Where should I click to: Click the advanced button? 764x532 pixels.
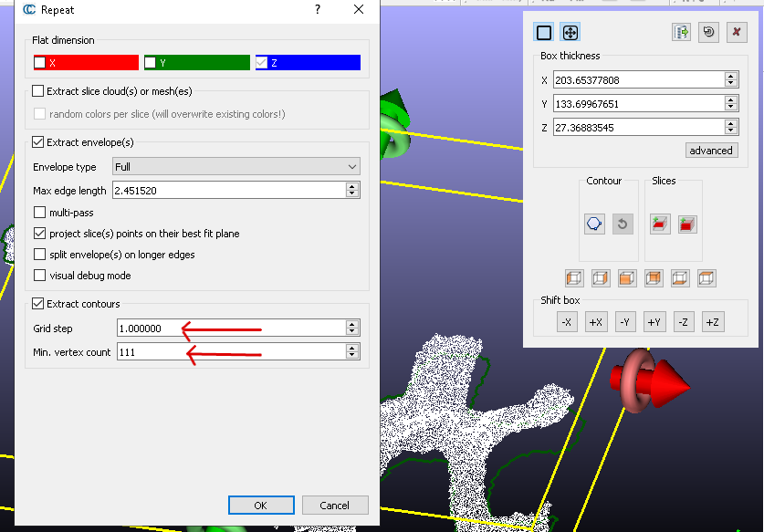(x=711, y=151)
